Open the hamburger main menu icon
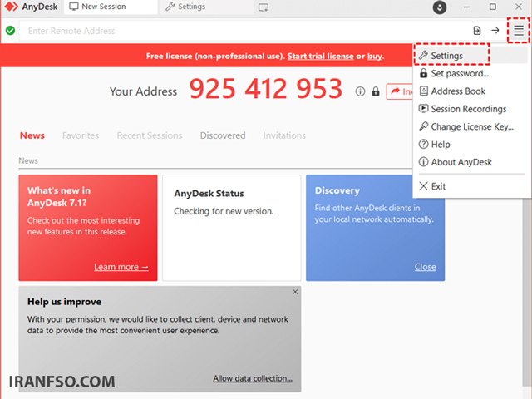 coord(519,31)
